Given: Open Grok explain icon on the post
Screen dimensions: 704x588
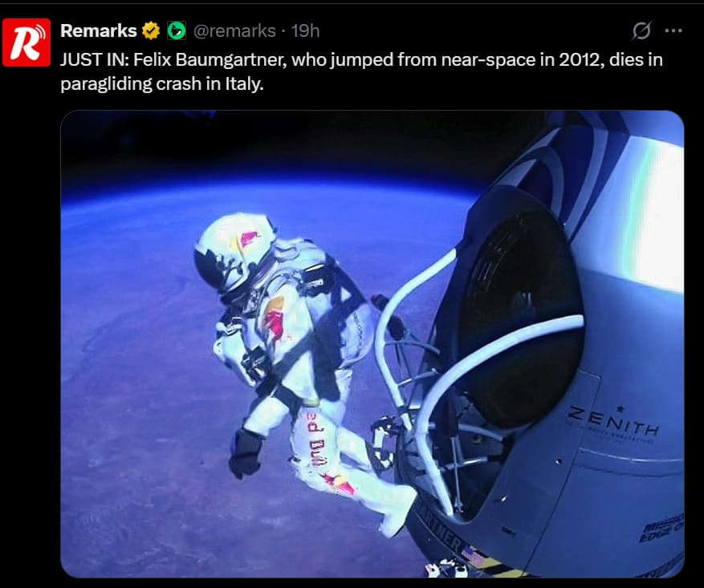Looking at the screenshot, I should [x=641, y=31].
